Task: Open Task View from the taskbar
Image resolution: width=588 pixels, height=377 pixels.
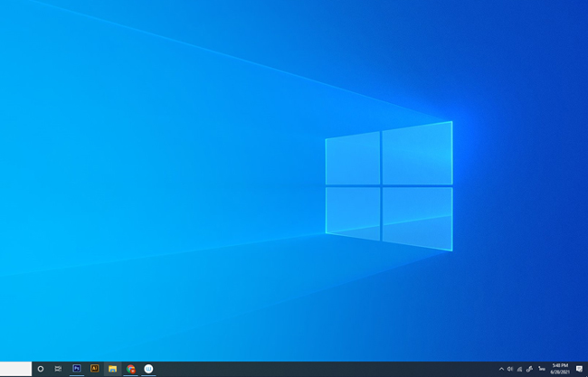Action: click(x=58, y=369)
